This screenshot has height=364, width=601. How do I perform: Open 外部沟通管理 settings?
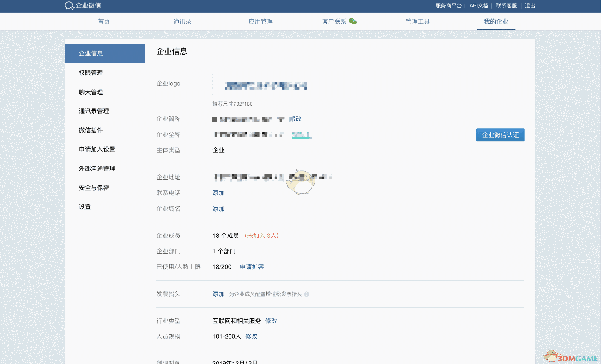pyautogui.click(x=96, y=168)
